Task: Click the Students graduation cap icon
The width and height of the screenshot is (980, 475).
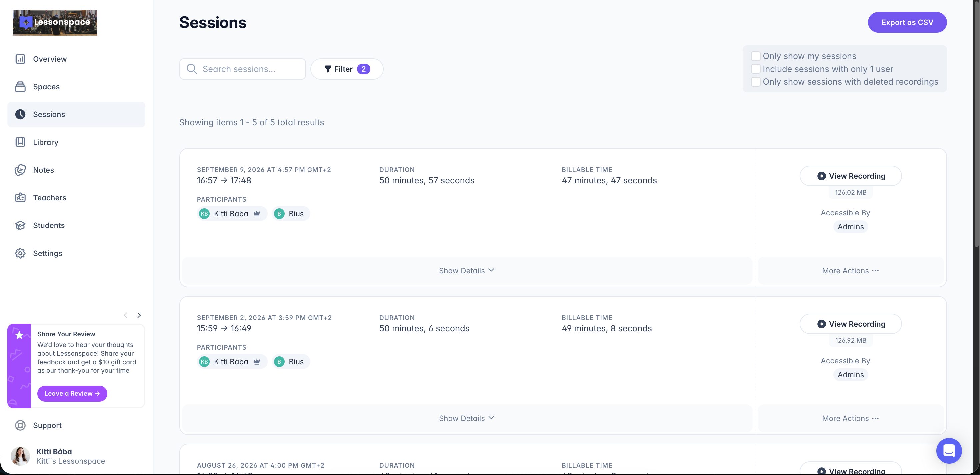Action: (x=20, y=225)
